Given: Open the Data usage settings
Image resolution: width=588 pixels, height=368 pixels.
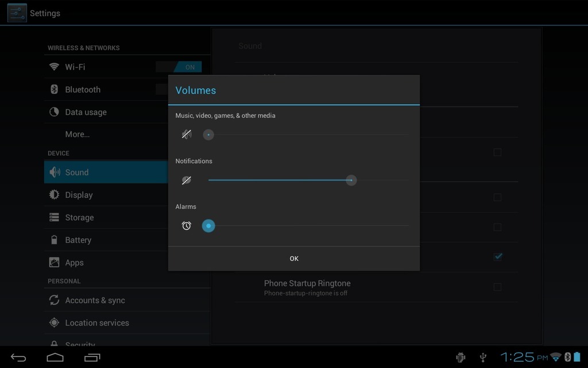Looking at the screenshot, I should pos(106,112).
